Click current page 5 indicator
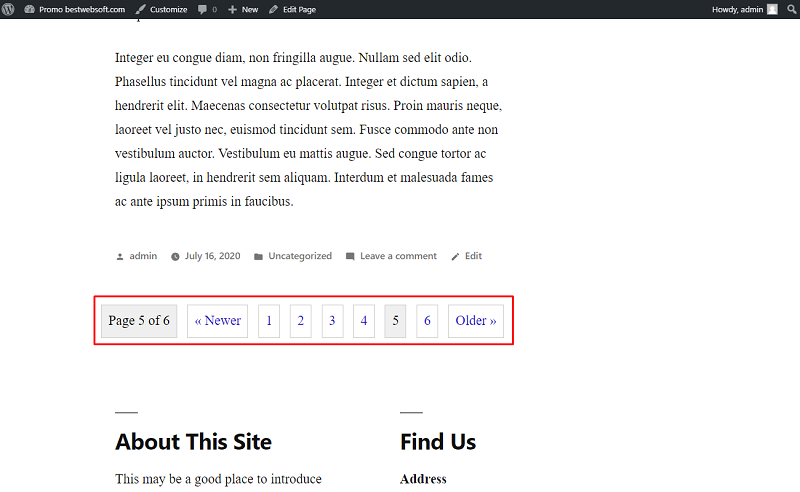Viewport: 800px width, 492px height. [x=395, y=321]
